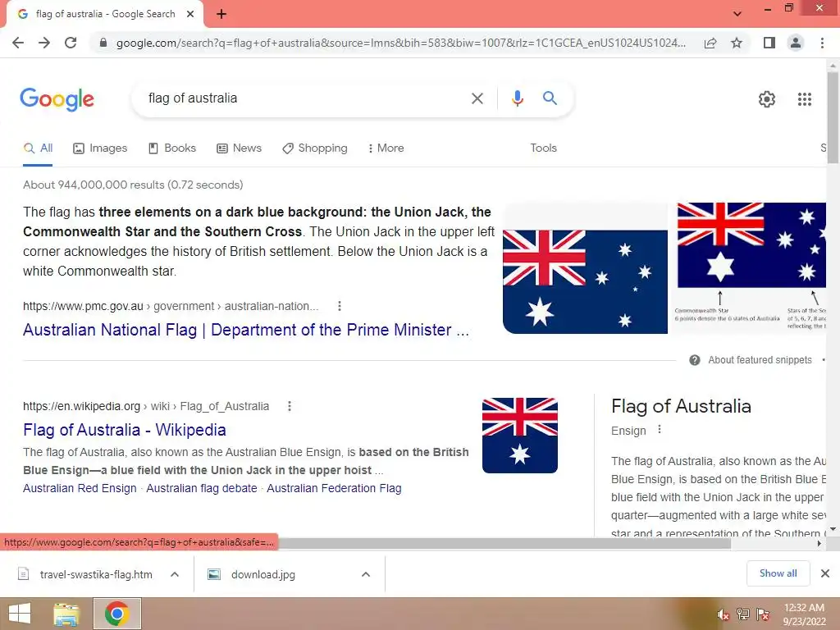Open the Chrome profile menu
This screenshot has width=840, height=630.
[796, 43]
